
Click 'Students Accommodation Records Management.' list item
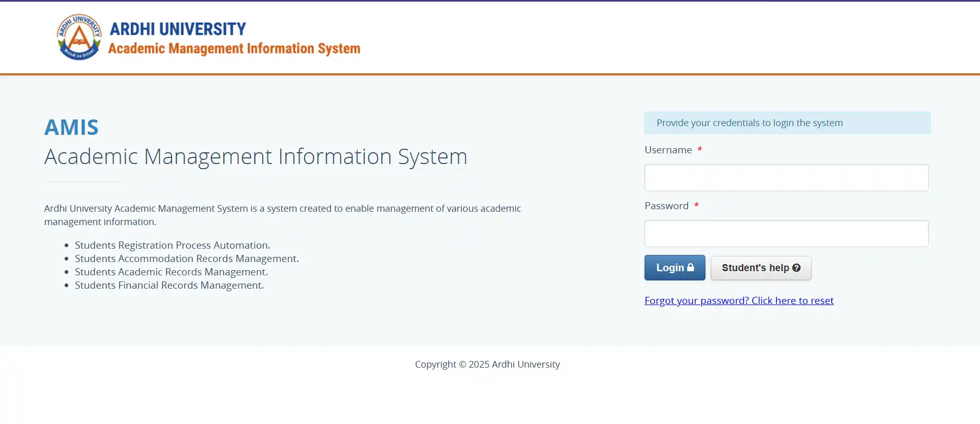coord(187,258)
